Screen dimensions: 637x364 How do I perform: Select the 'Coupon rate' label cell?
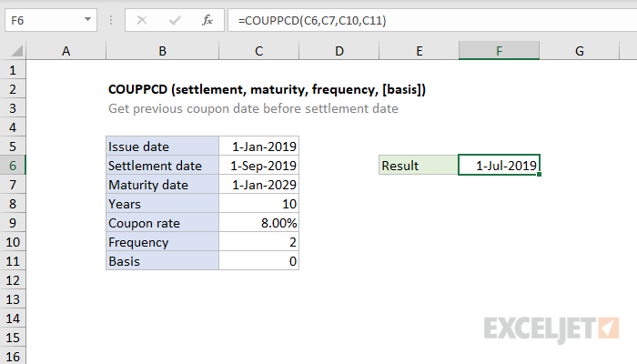pos(162,223)
